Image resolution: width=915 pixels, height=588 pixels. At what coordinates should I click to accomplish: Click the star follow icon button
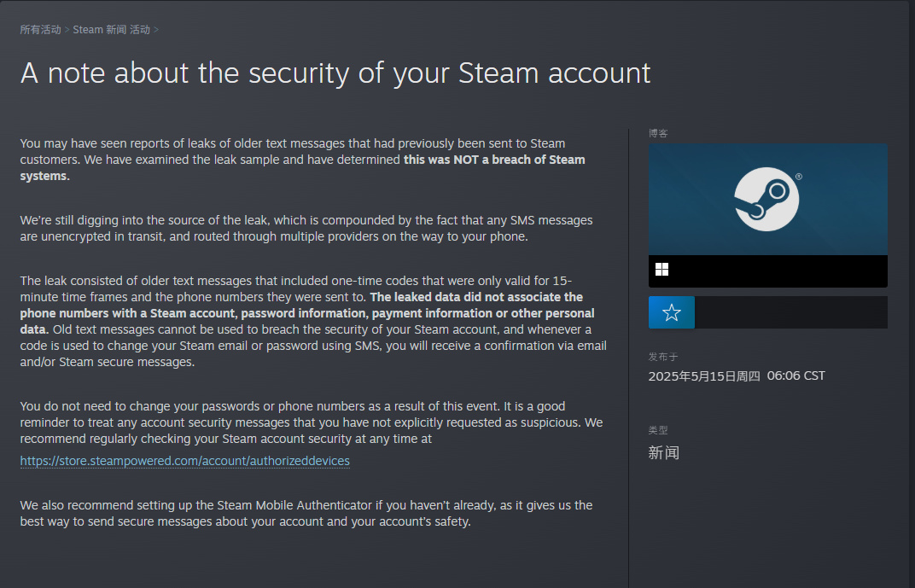click(672, 312)
